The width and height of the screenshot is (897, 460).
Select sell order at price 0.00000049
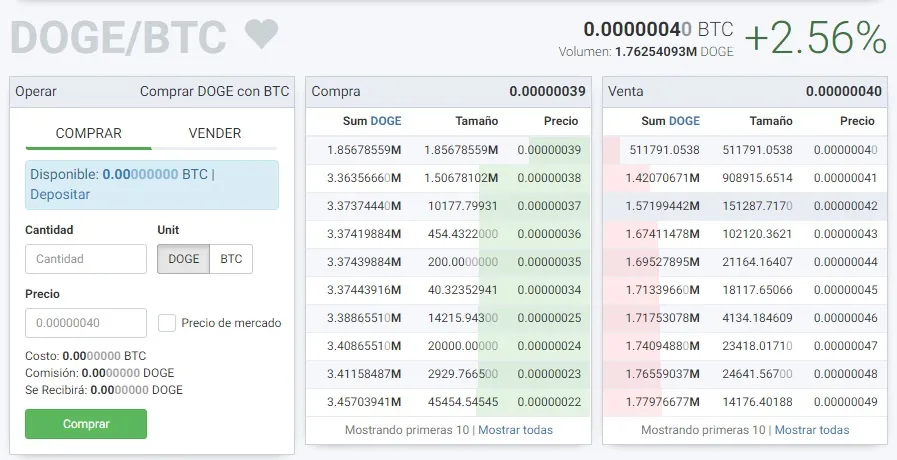(x=745, y=402)
